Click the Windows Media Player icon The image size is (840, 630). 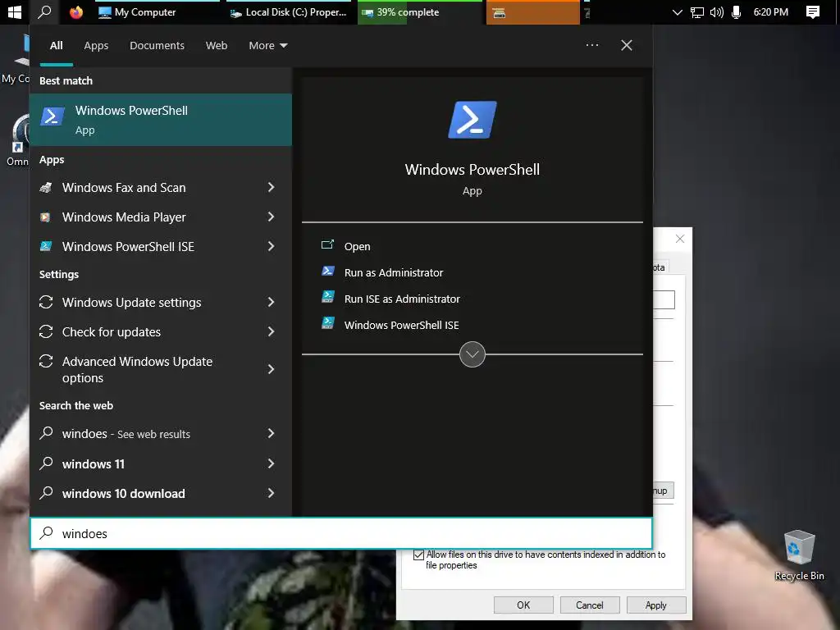(46, 217)
